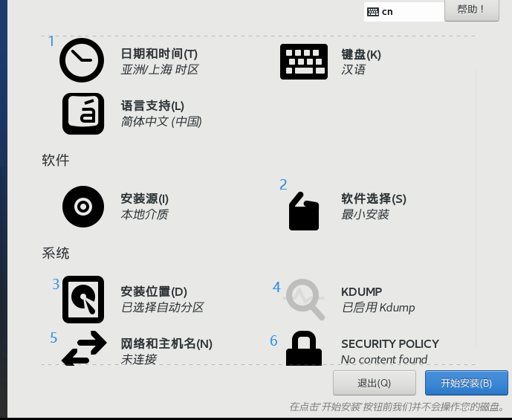512x420 pixels.
Task: Select the 语言支持(L) label
Action: [x=152, y=106]
